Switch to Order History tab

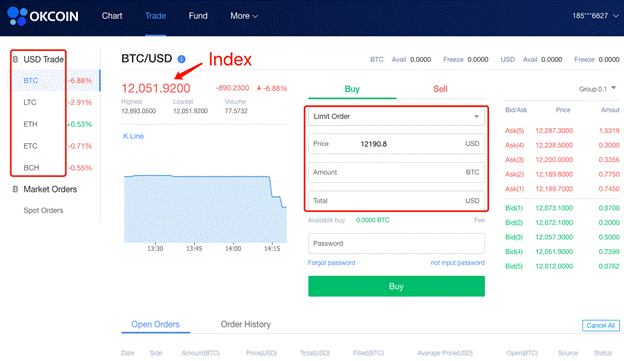246,324
